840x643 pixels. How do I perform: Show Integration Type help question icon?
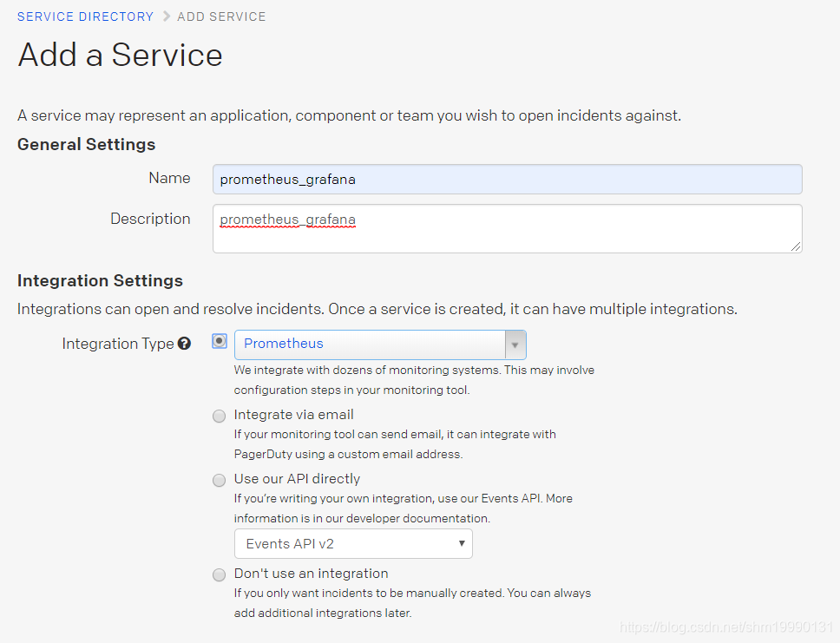184,344
